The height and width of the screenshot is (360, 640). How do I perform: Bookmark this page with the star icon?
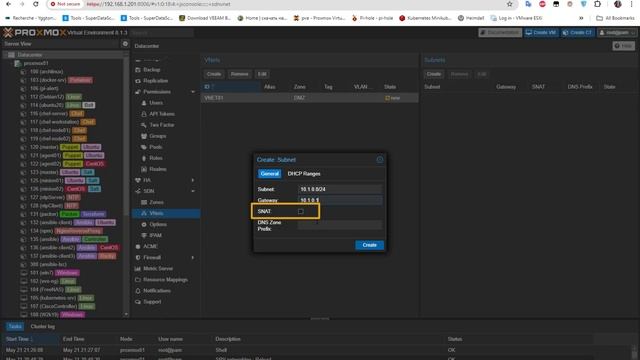pos(509,4)
